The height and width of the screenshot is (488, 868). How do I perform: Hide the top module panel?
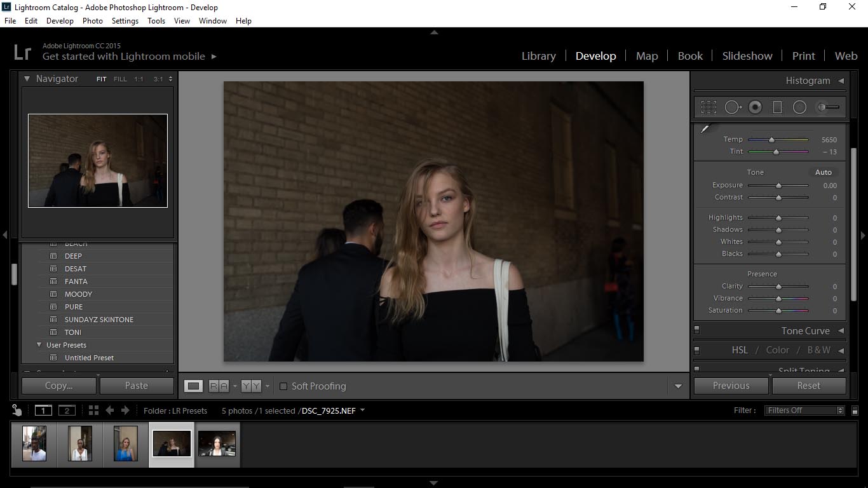(434, 32)
